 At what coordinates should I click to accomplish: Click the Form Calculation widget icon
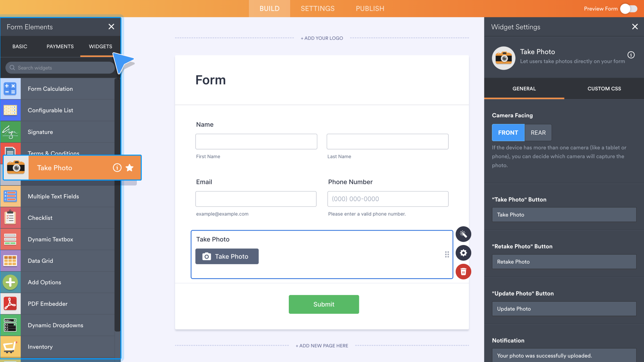pos(11,88)
